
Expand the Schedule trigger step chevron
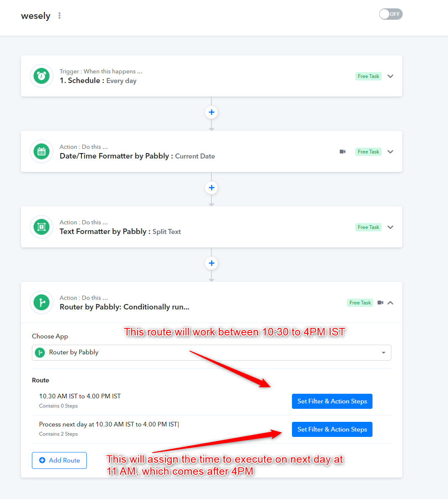pyautogui.click(x=391, y=76)
